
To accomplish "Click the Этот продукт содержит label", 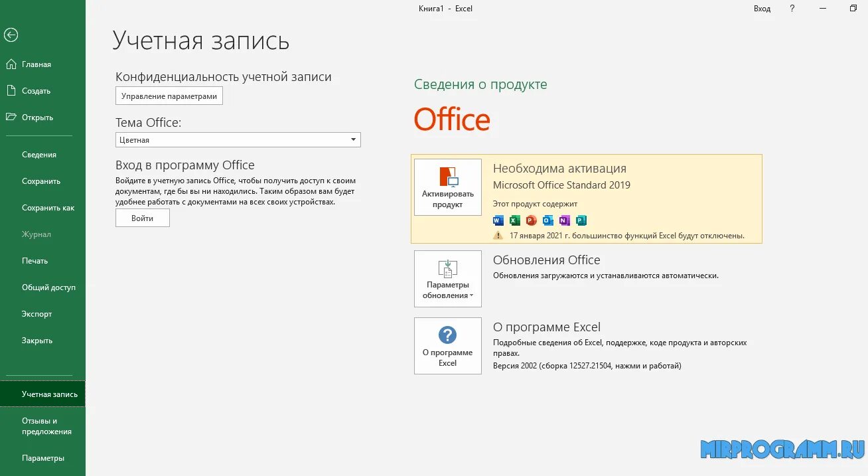I will [535, 204].
